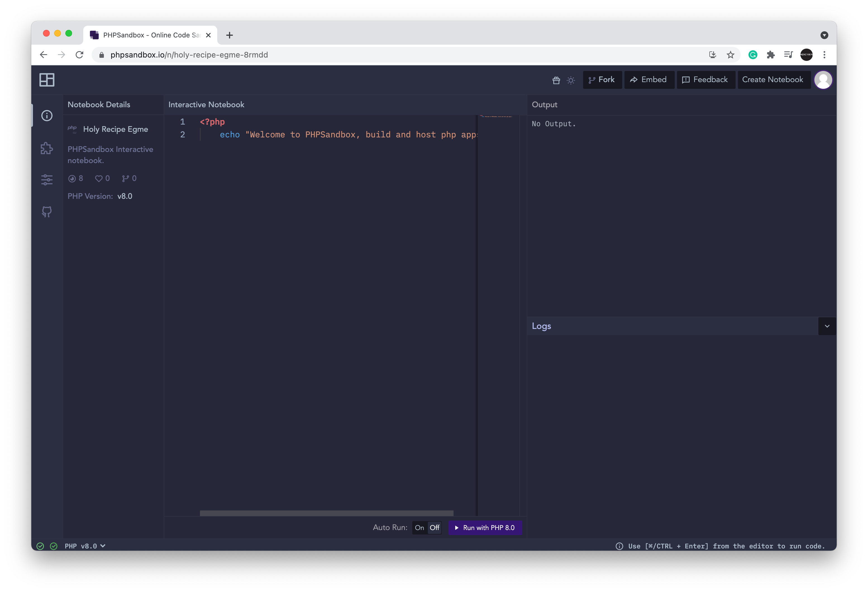Click the Fork button
The image size is (868, 592).
pyautogui.click(x=602, y=80)
